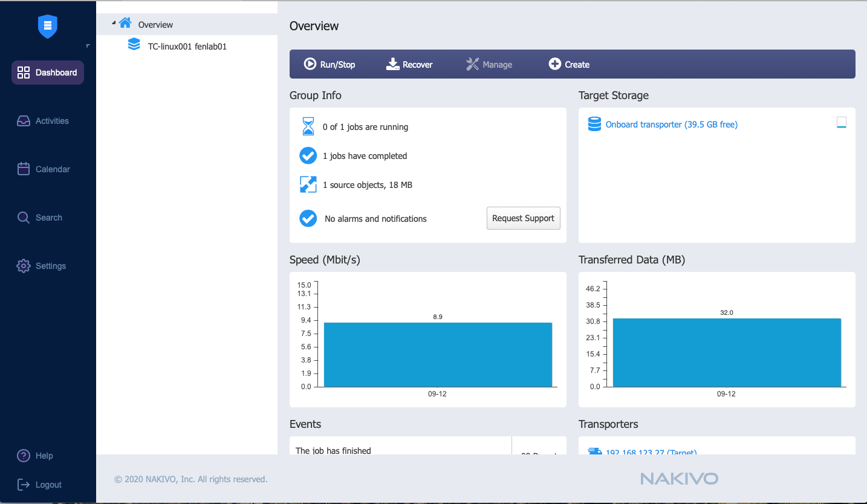Open the Help section
The image size is (867, 504).
coord(35,456)
